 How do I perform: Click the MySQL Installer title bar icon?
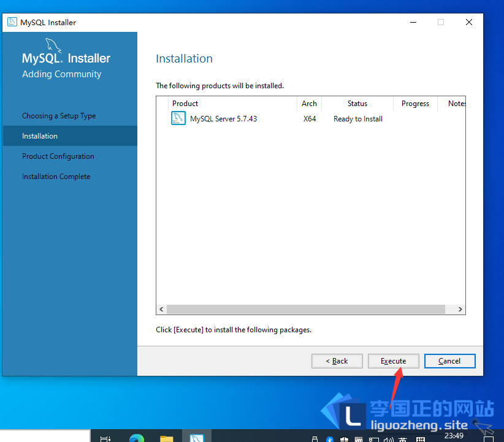[x=12, y=22]
